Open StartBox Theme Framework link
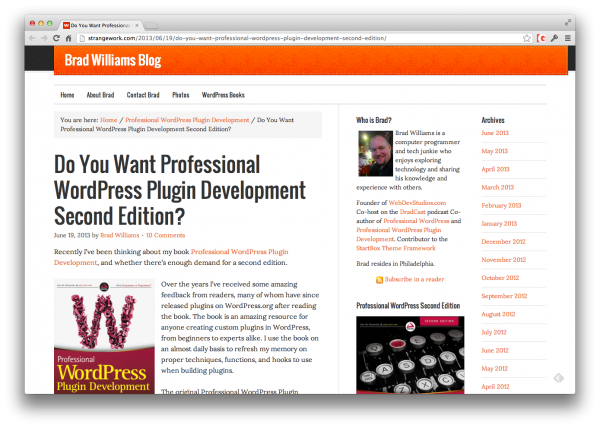Image resolution: width=600 pixels, height=428 pixels. point(396,248)
